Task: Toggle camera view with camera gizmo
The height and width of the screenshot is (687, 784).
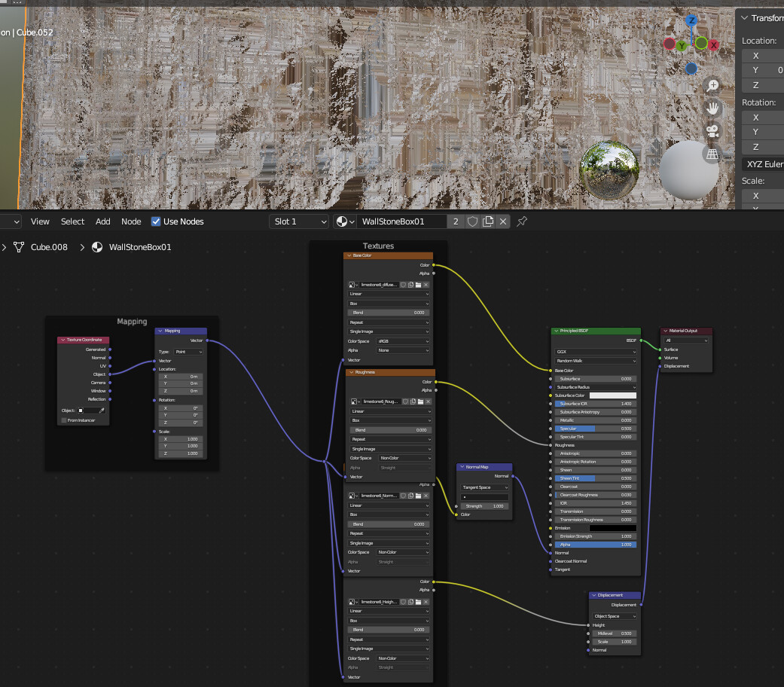Action: pos(712,131)
